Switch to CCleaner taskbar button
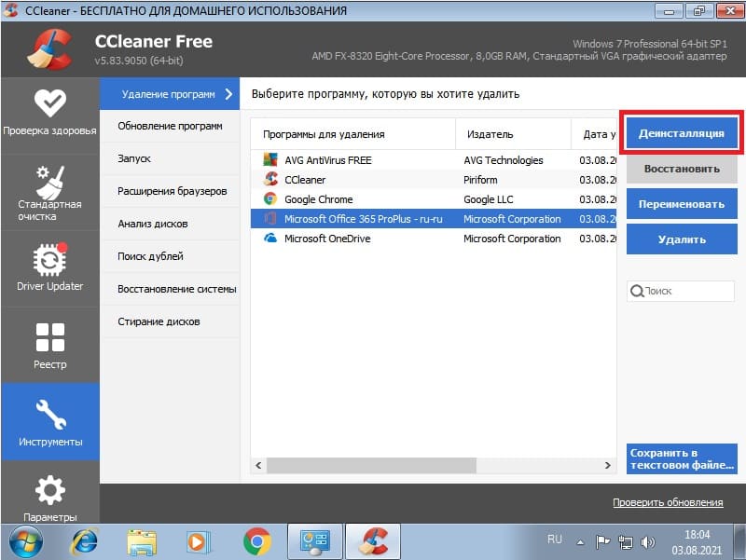The width and height of the screenshot is (746, 560). (373, 542)
